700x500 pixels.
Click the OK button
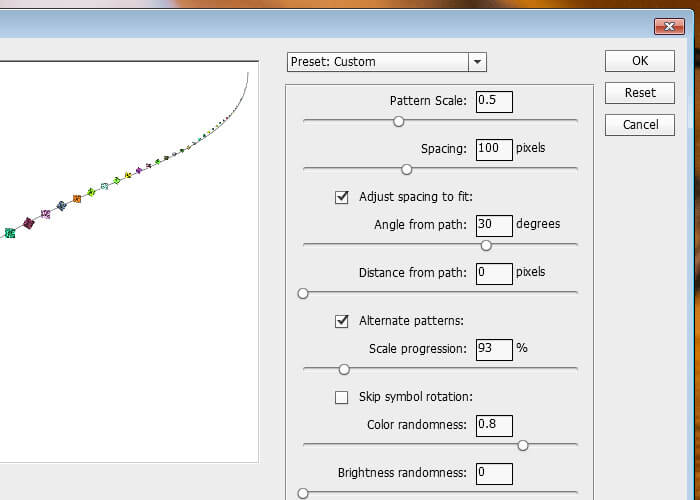[x=639, y=61]
